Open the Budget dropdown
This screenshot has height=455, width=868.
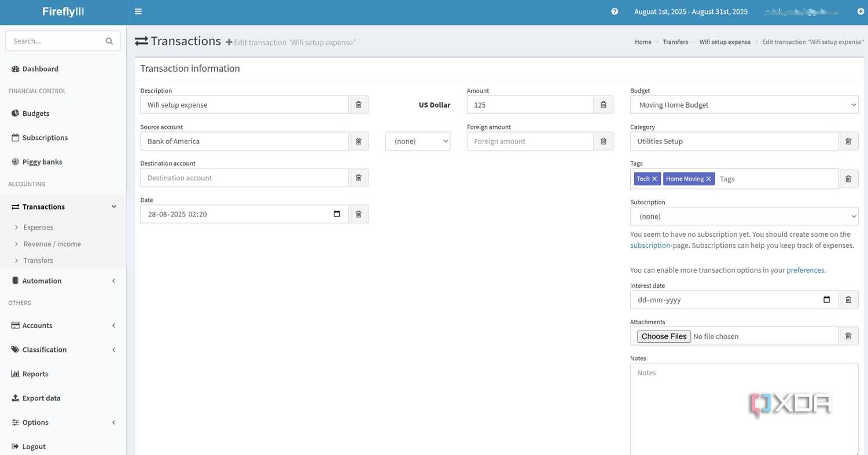tap(744, 105)
